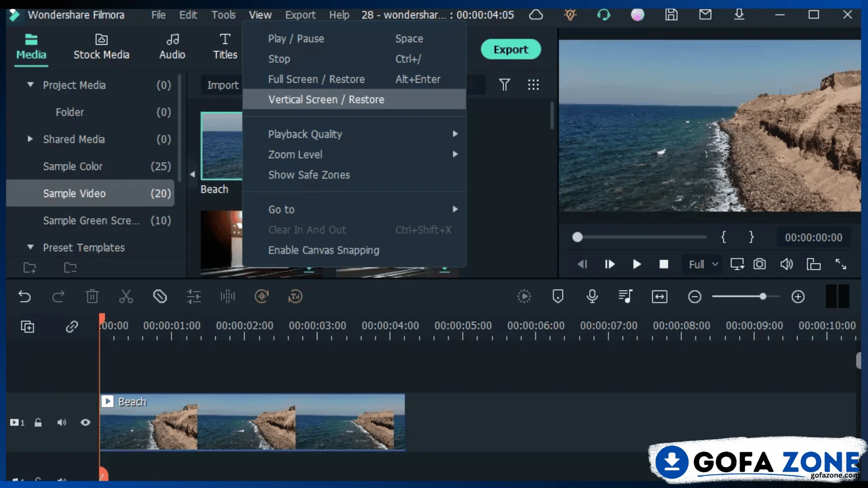The width and height of the screenshot is (868, 488).
Task: Click the preview playback scrubber handle
Action: tap(577, 237)
